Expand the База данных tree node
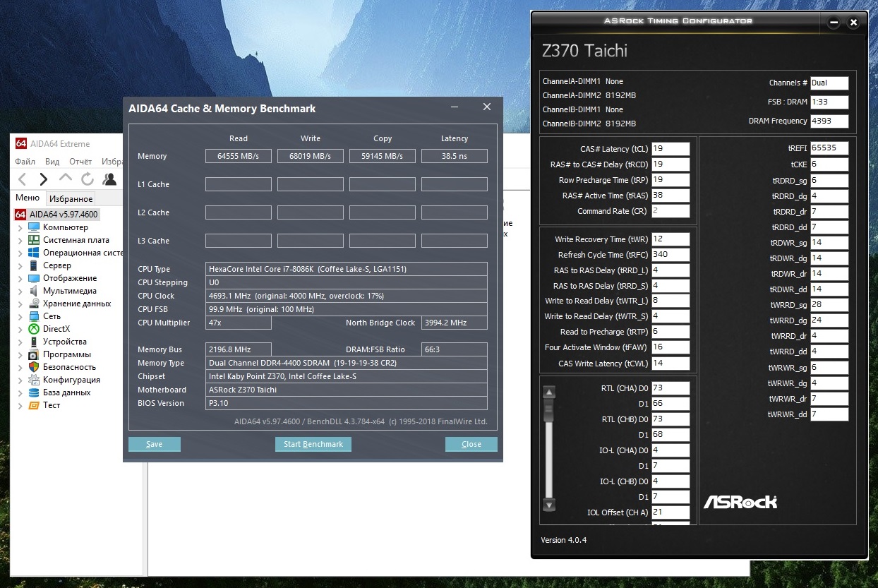878x588 pixels. (20, 393)
